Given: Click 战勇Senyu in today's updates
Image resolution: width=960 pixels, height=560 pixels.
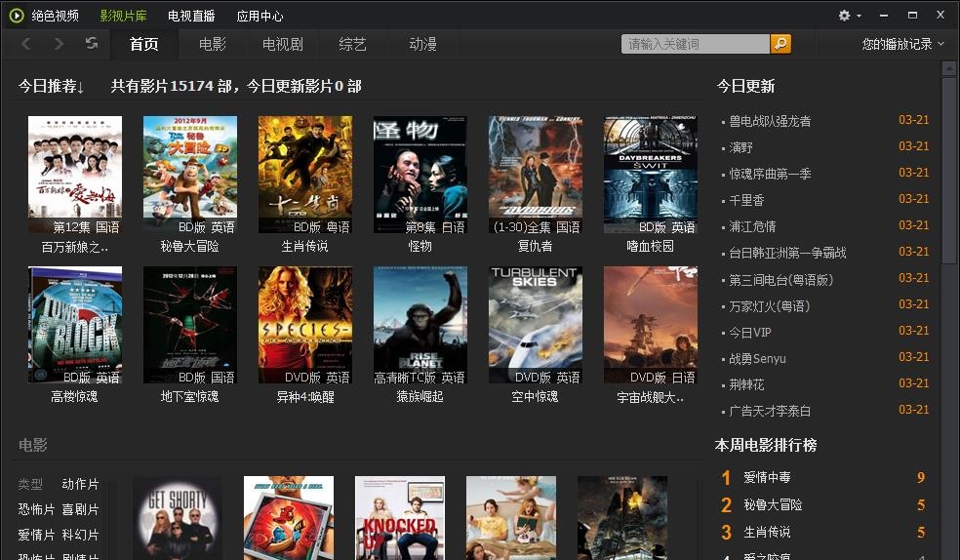Looking at the screenshot, I should (x=757, y=359).
